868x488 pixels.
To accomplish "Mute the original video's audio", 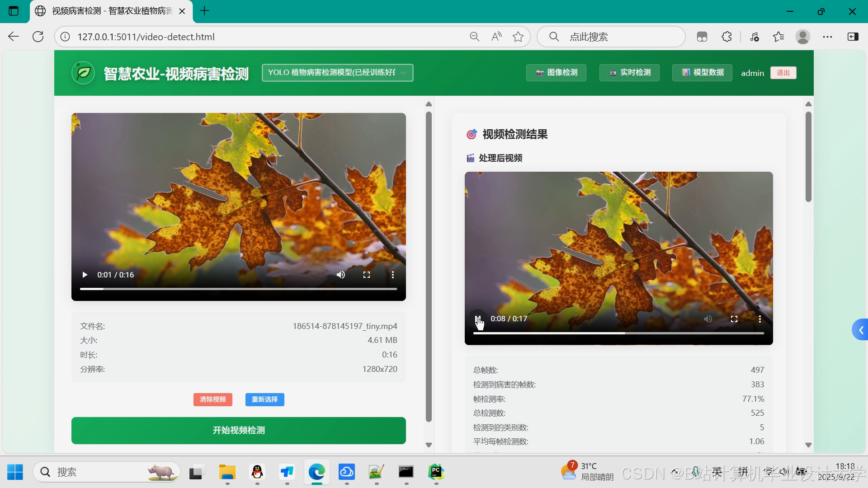I will click(x=341, y=275).
